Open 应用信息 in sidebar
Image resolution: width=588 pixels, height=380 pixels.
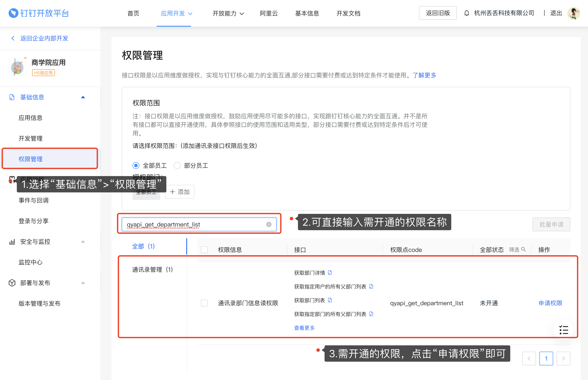click(x=31, y=118)
